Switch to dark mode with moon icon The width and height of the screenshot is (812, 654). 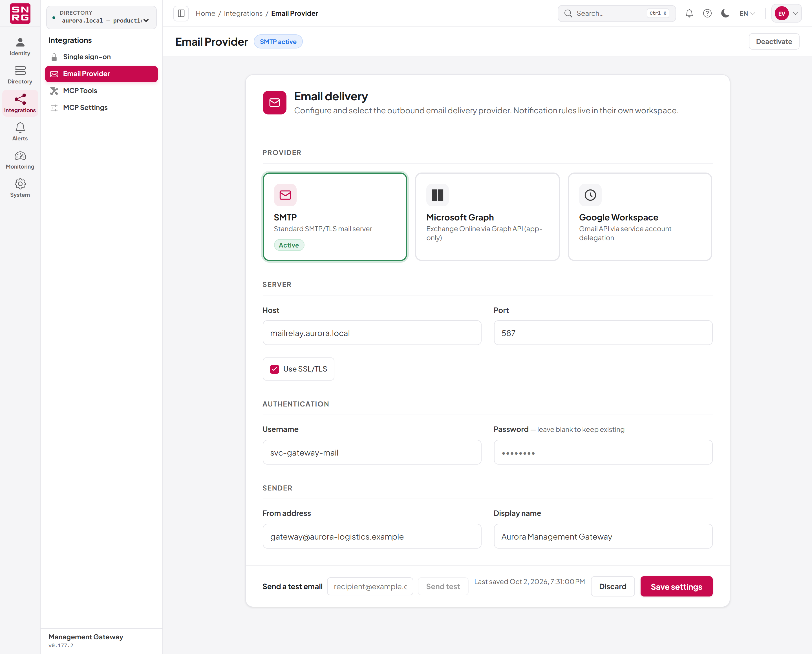725,14
